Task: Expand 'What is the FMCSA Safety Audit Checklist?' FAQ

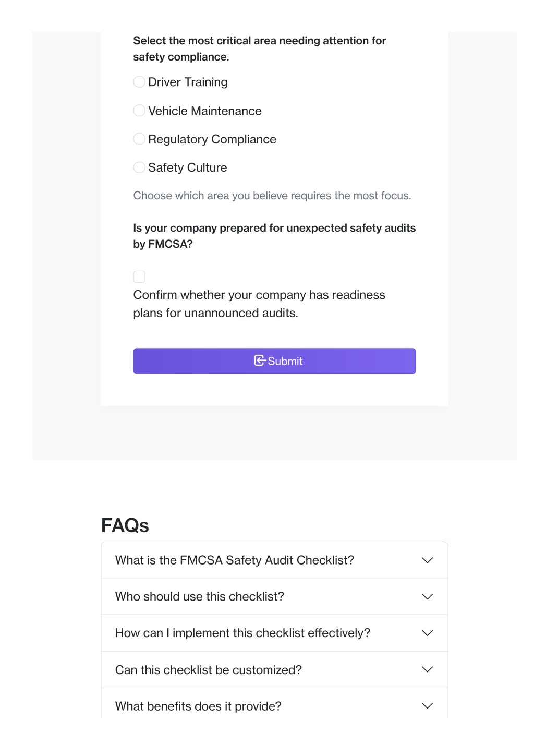Action: [x=274, y=560]
